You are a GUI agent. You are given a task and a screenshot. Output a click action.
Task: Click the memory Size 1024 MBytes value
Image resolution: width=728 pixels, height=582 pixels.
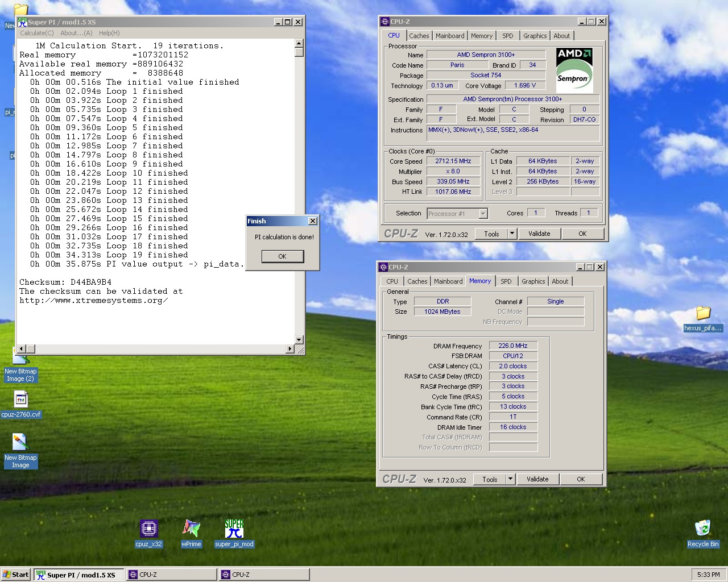coord(442,311)
